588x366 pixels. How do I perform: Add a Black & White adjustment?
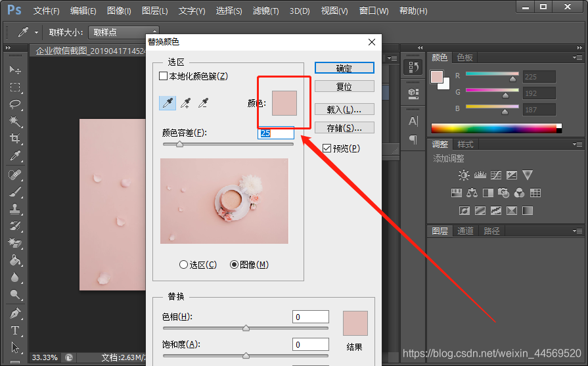(488, 193)
